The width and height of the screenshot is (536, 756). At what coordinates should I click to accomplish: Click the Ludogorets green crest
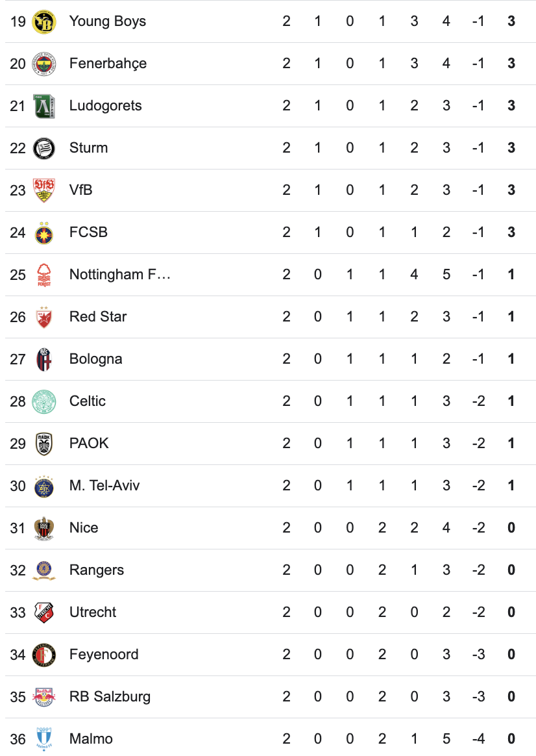tap(44, 106)
